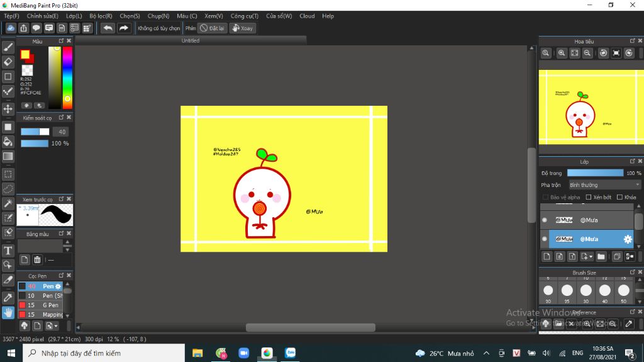This screenshot has width=644, height=362.
Task: Open the Công cụ(T) menu
Action: pos(245,16)
